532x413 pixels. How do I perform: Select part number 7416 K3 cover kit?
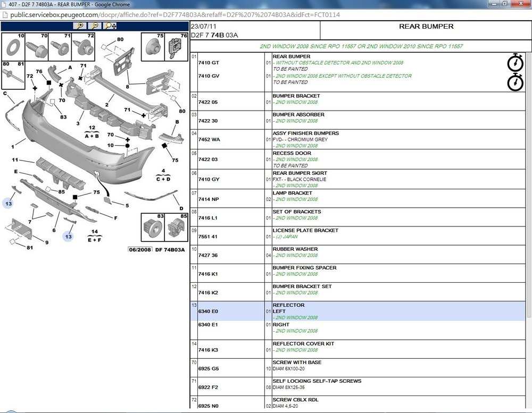208,350
